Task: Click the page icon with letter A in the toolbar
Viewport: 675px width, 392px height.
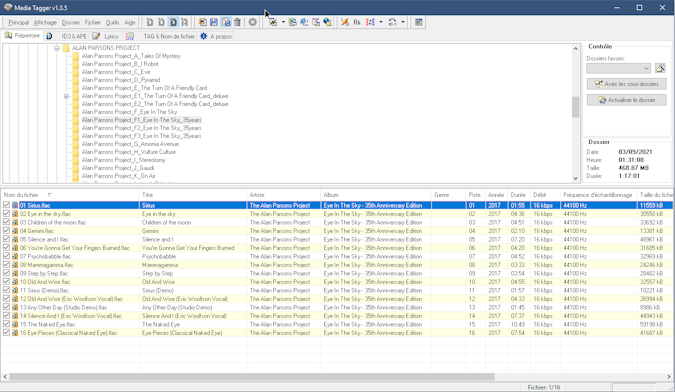Action: (184, 22)
